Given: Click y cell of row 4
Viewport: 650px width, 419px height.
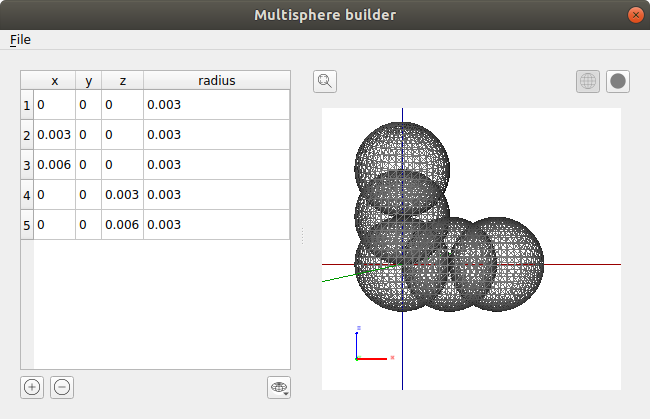Looking at the screenshot, I should (89, 195).
